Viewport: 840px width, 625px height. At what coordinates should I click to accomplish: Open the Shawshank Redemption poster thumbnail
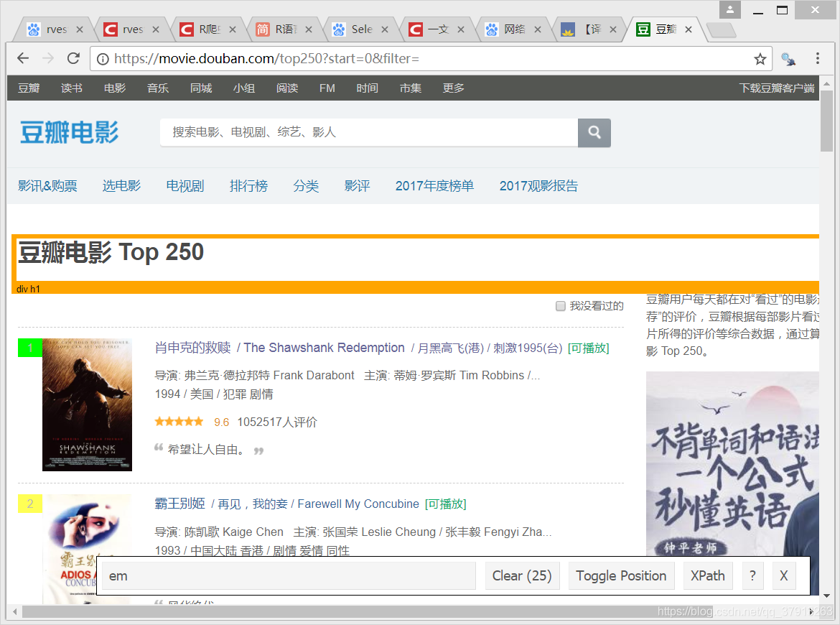pyautogui.click(x=88, y=404)
